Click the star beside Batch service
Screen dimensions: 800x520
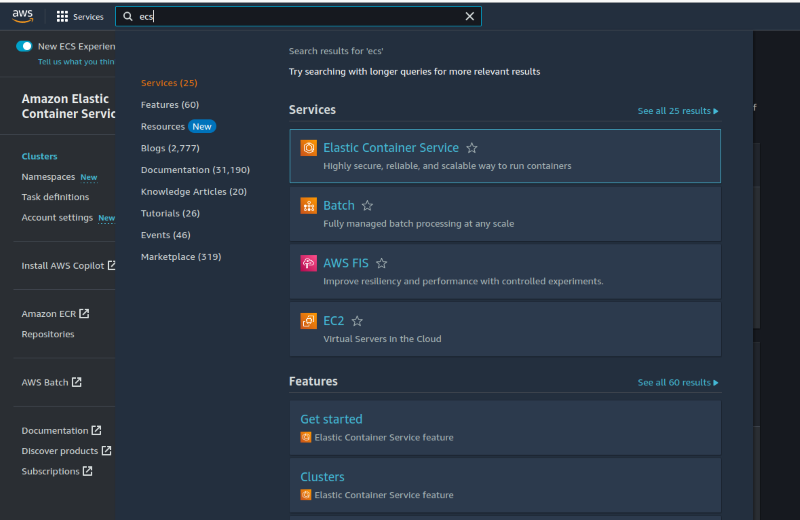coord(367,206)
